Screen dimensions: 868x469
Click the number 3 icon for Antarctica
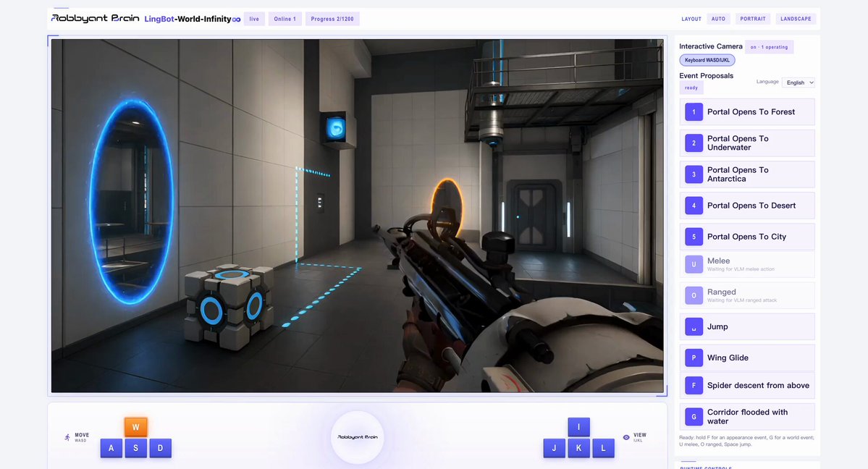[x=694, y=174]
